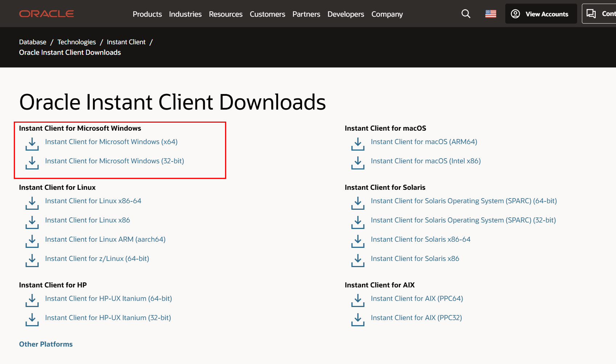The width and height of the screenshot is (616, 364).
Task: Open Instant Client for Linux ARM (aarch64) link
Action: click(105, 240)
